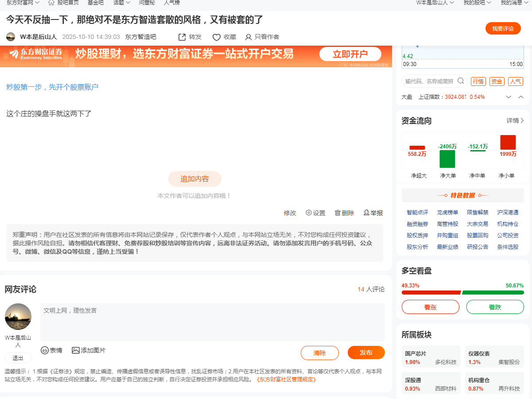
Task: Click the 收藏 heart icon
Action: pos(217,37)
